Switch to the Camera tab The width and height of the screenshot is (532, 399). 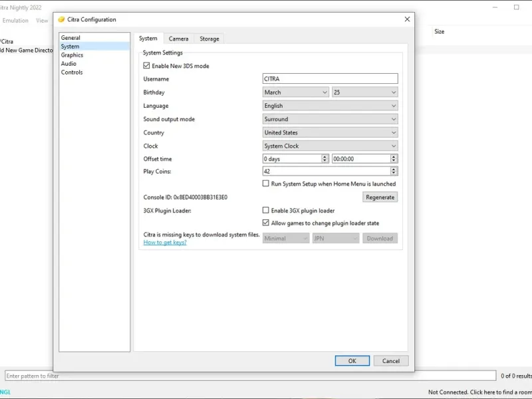pyautogui.click(x=178, y=39)
